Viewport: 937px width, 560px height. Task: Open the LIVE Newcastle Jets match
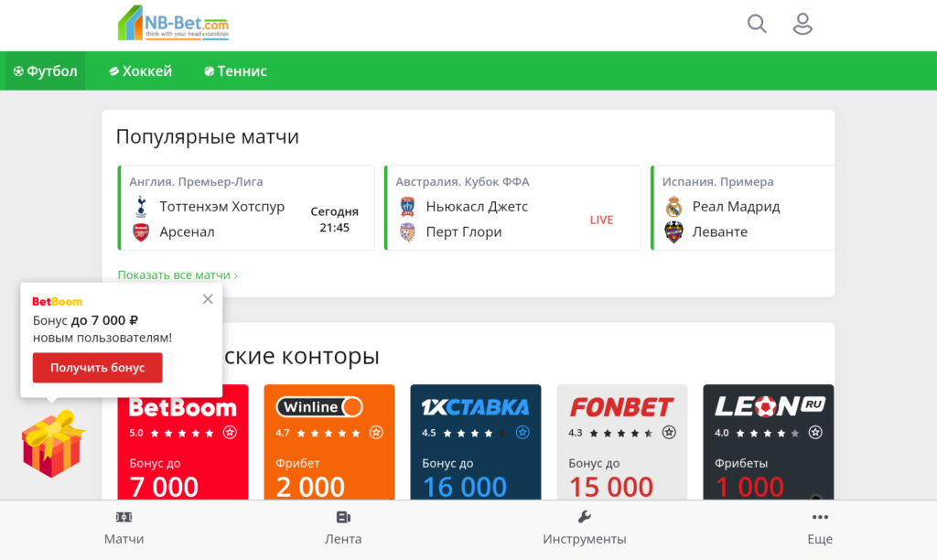(x=512, y=208)
